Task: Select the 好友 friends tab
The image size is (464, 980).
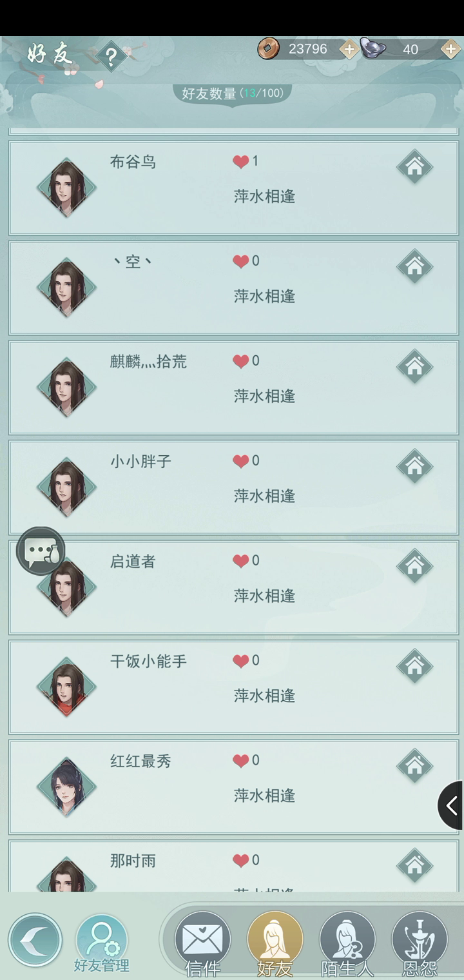Action: pyautogui.click(x=275, y=944)
